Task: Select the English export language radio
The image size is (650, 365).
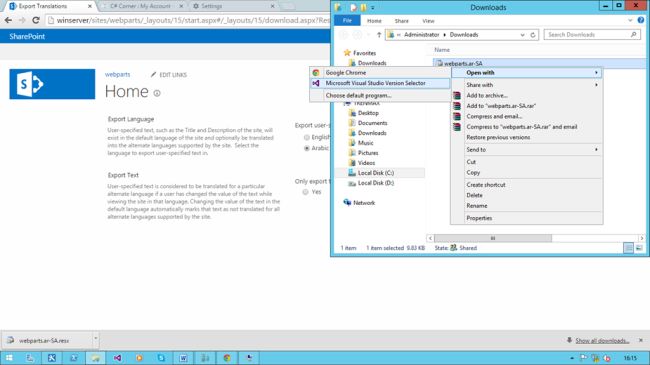Action: point(307,137)
